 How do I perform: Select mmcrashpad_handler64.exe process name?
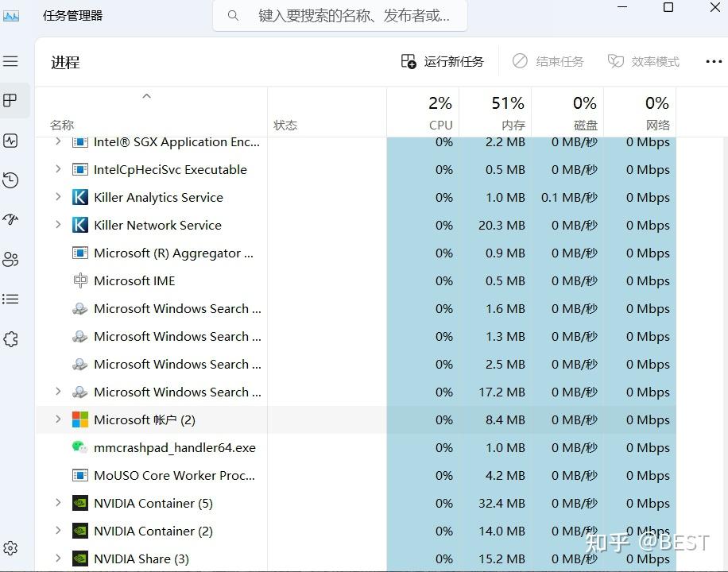(x=175, y=448)
